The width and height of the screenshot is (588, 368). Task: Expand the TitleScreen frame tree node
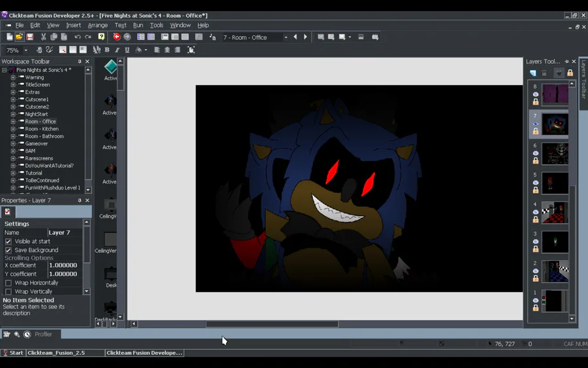coord(13,85)
